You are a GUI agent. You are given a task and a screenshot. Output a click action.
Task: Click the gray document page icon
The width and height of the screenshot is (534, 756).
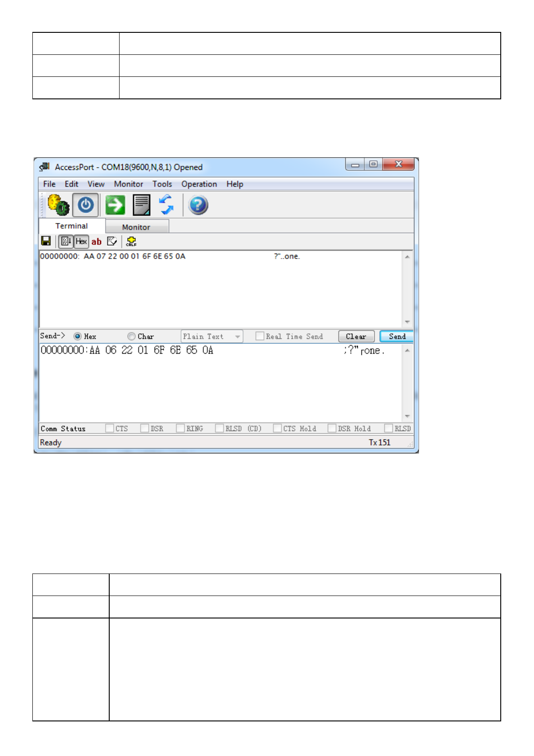(x=142, y=205)
